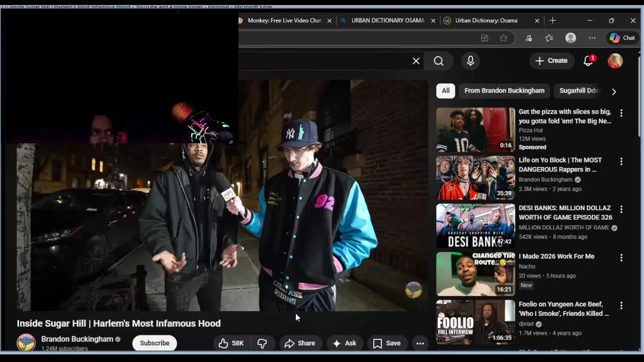Screen dimensions: 644x362
Task: Open MILLION DOLLAZ WORTH OF GAME channel
Action: click(564, 228)
